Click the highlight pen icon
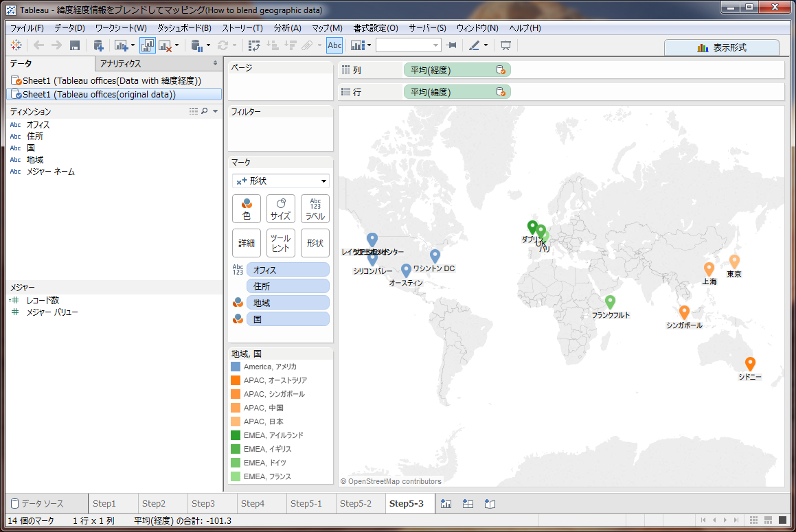Screen dimensions: 796x532 pyautogui.click(x=474, y=46)
